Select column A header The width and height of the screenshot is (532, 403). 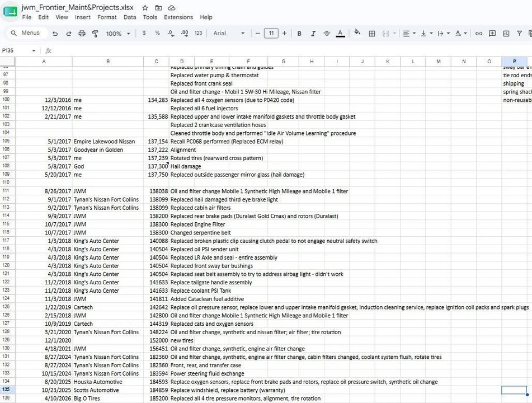click(x=44, y=62)
